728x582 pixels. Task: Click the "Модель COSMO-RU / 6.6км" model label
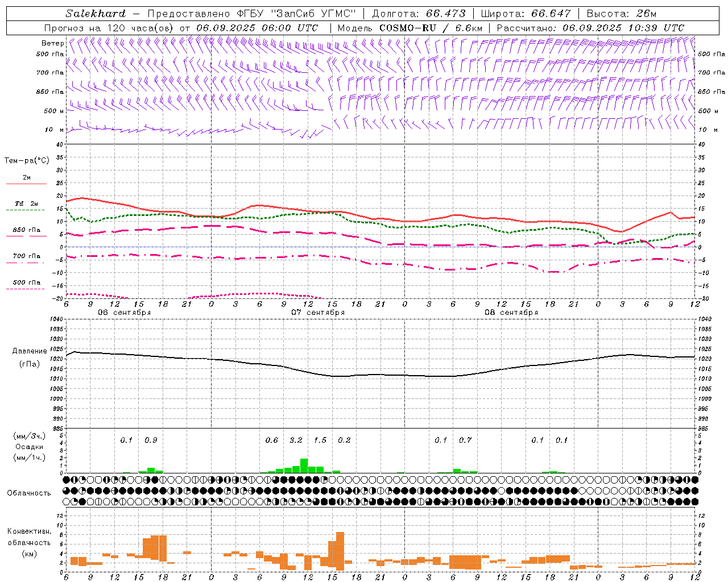coord(410,28)
